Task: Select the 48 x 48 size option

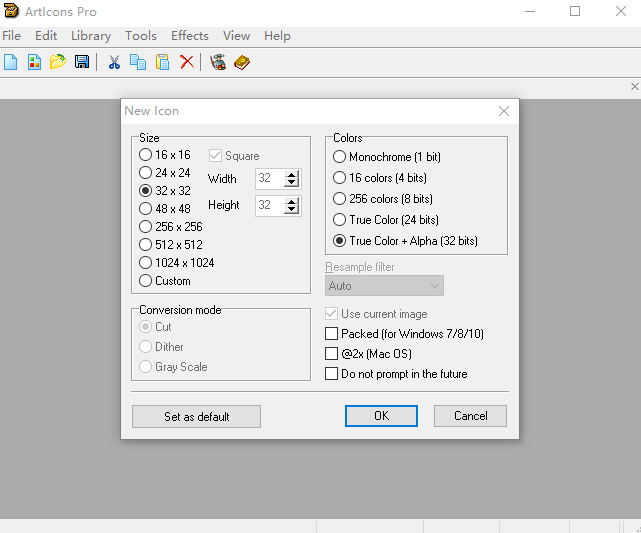Action: (146, 209)
